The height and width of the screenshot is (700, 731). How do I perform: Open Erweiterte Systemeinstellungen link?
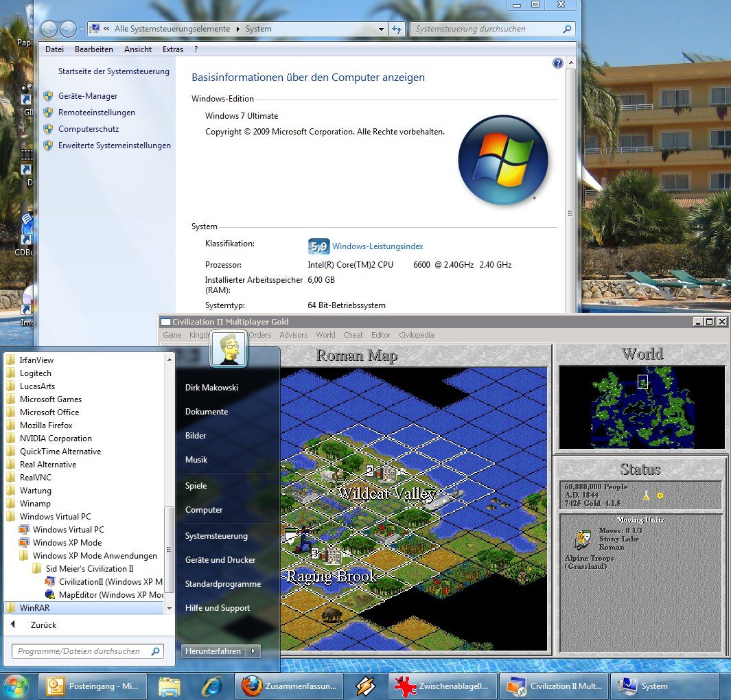(x=114, y=145)
